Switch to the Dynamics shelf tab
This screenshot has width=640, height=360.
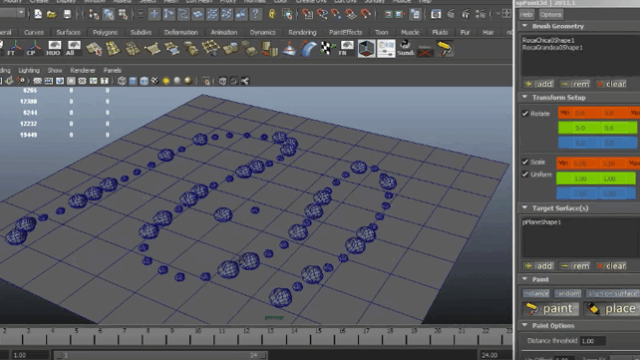[x=262, y=32]
